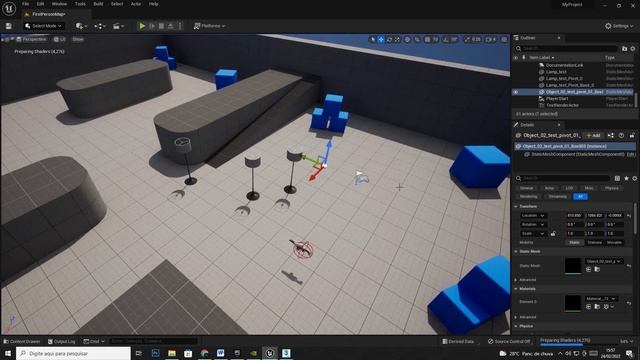Select the Translate gizmo tool
This screenshot has height=360, width=640.
pos(381,39)
